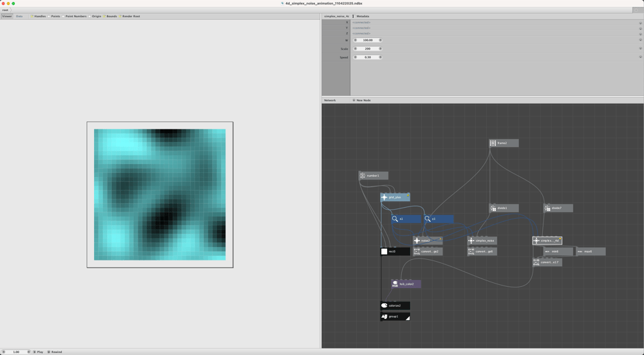Click the max6 node
644x355 pixels.
591,251
